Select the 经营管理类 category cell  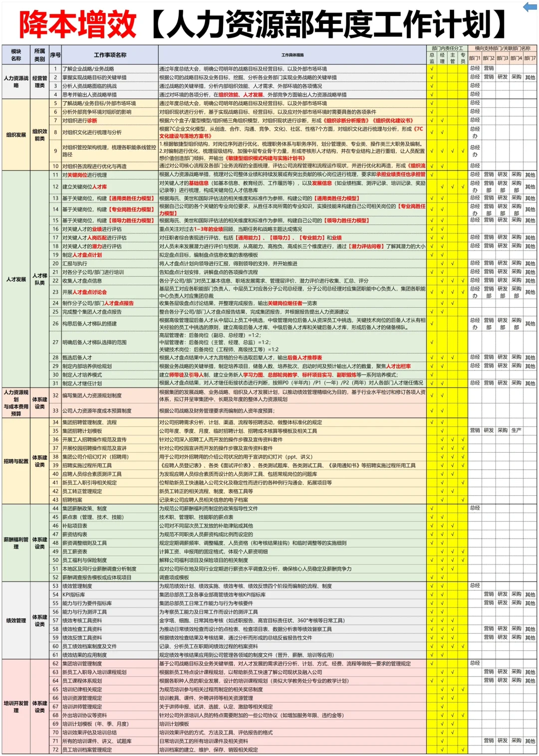point(40,82)
